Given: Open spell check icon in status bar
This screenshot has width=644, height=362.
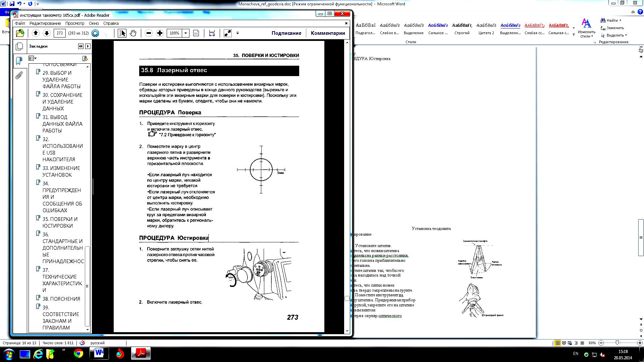Looking at the screenshot, I should (x=82, y=343).
